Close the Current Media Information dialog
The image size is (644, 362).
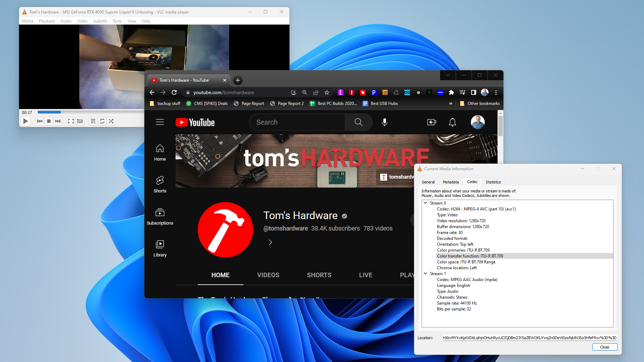[605, 347]
